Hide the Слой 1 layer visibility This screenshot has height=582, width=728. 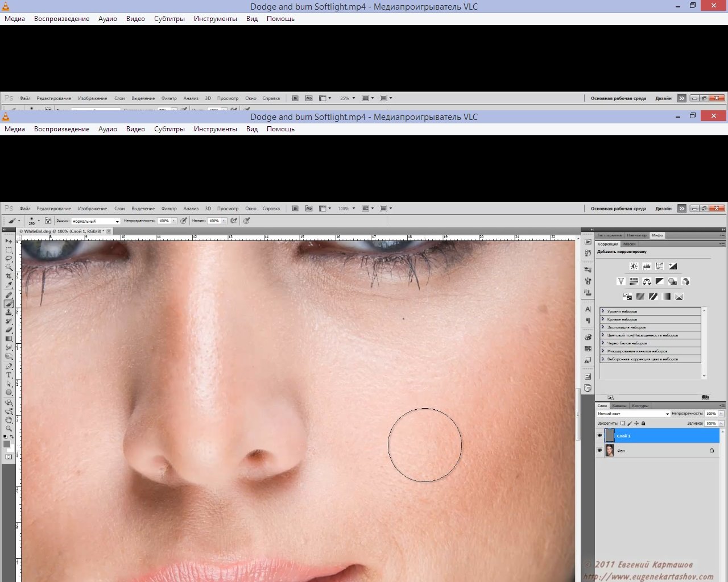(599, 436)
